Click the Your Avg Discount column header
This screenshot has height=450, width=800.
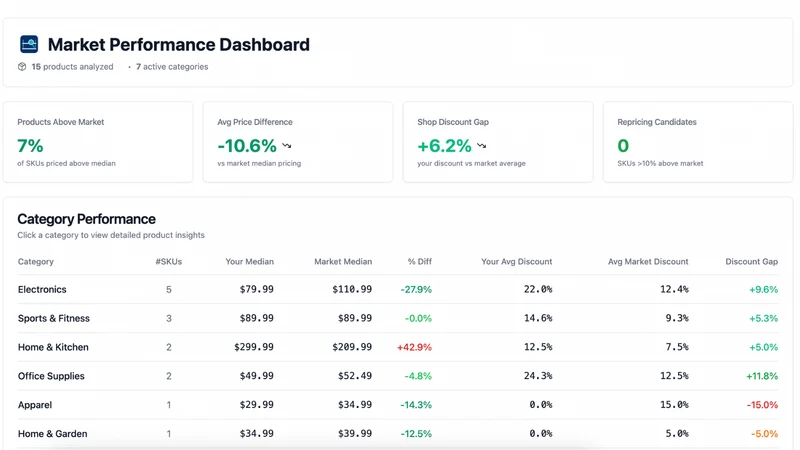click(516, 262)
